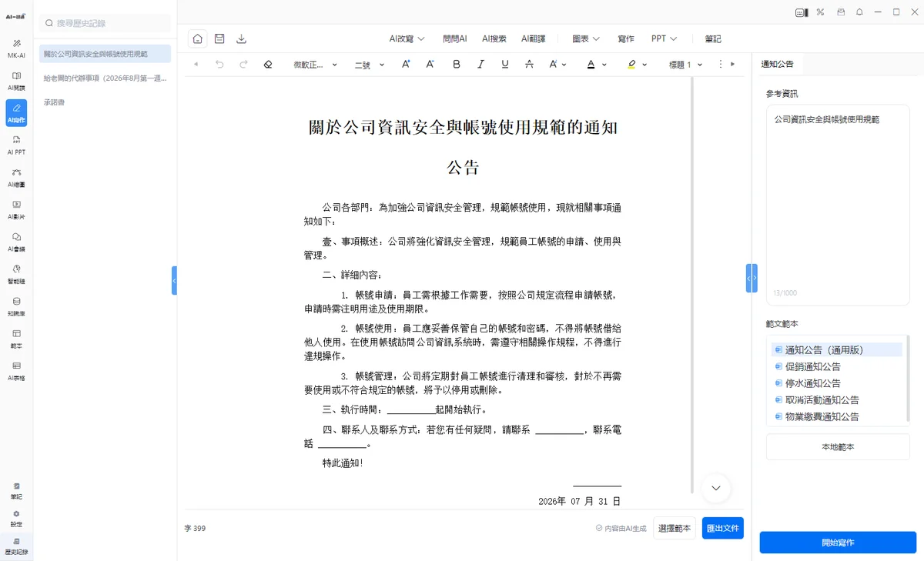924x561 pixels.
Task: Undo the last edit
Action: [x=219, y=65]
